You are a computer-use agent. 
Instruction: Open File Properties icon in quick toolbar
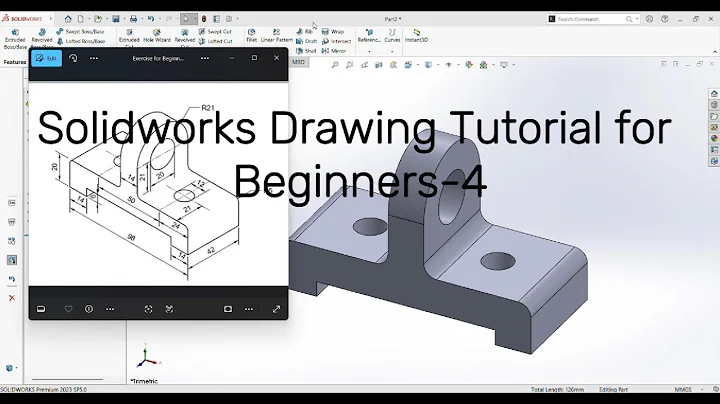click(216, 19)
